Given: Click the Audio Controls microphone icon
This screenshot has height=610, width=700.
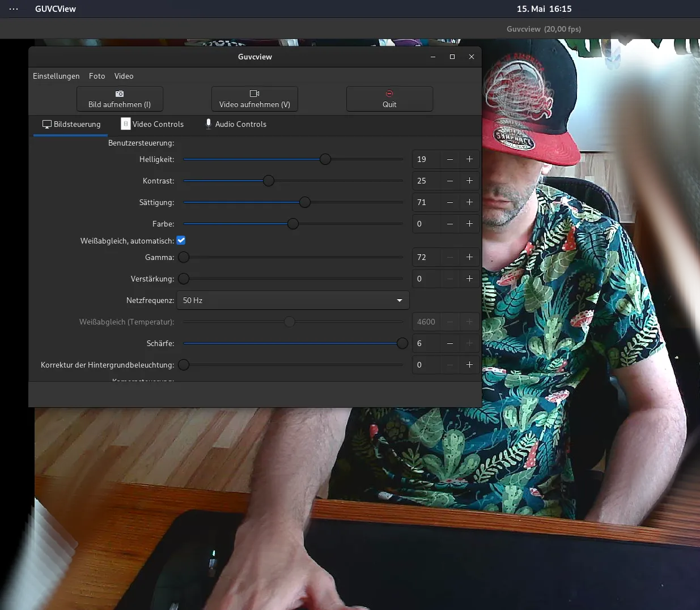Looking at the screenshot, I should 209,124.
